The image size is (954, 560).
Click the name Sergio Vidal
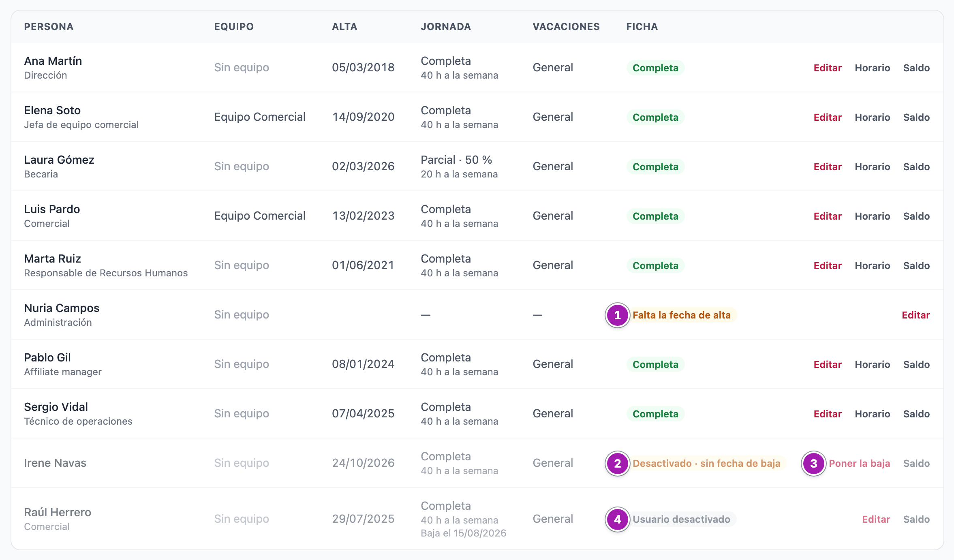[56, 407]
